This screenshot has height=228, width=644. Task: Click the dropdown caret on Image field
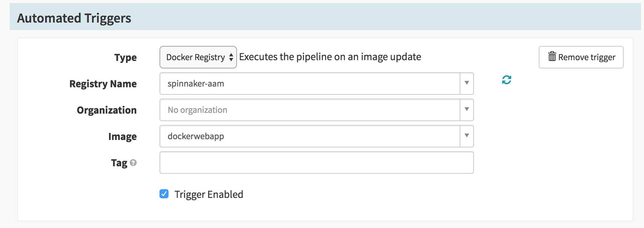coord(466,136)
